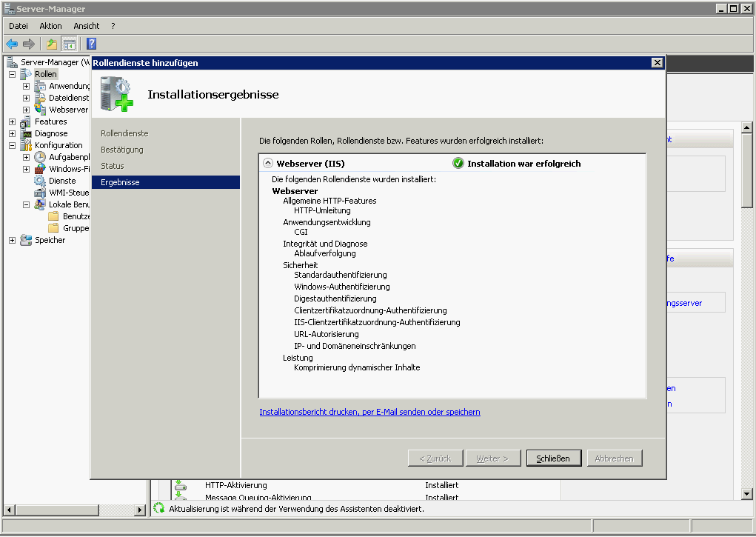Click the Ablaufverfolgung entry in results
756x537 pixels.
click(x=325, y=253)
